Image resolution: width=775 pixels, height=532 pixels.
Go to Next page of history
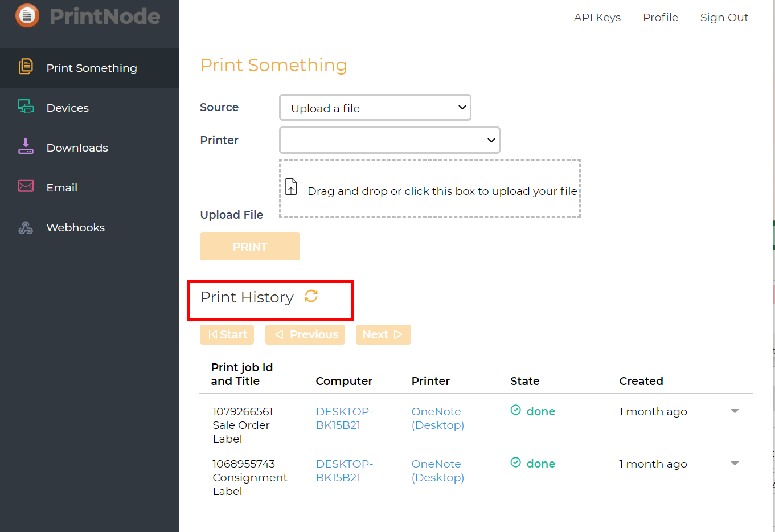point(383,334)
